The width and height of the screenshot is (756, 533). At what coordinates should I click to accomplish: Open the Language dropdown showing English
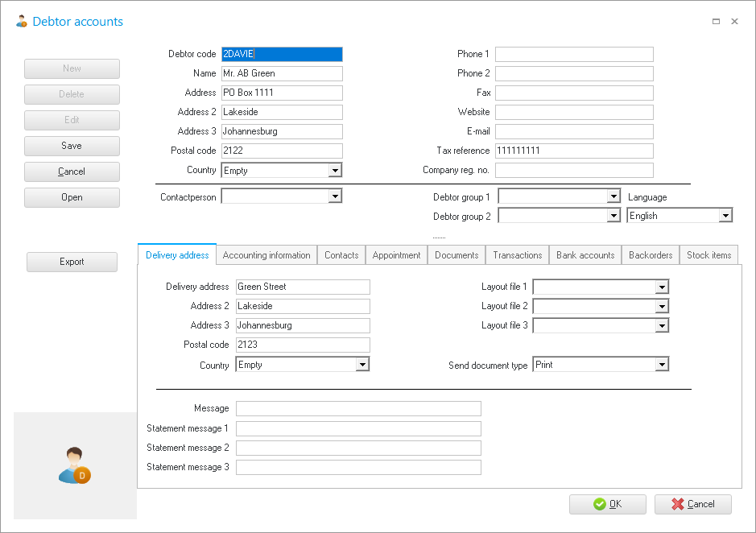click(725, 216)
